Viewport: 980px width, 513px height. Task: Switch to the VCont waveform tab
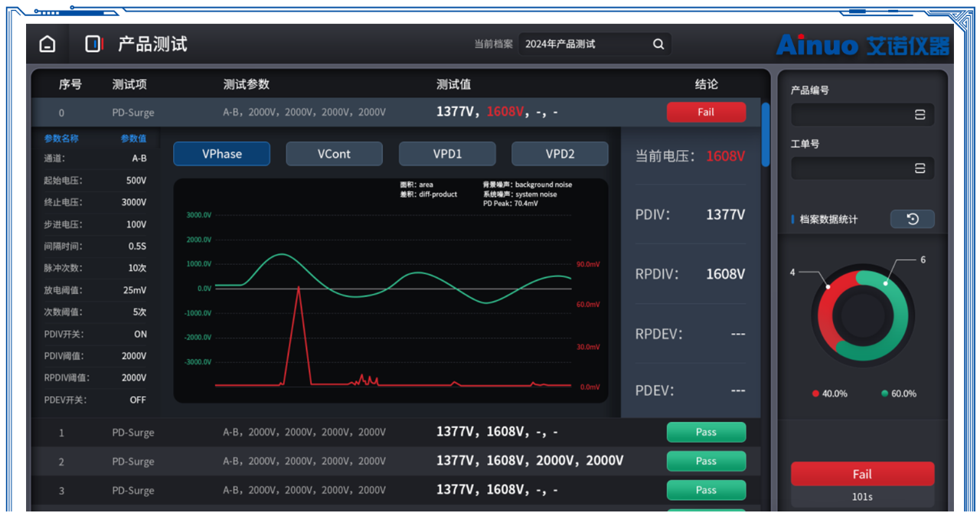coord(334,154)
